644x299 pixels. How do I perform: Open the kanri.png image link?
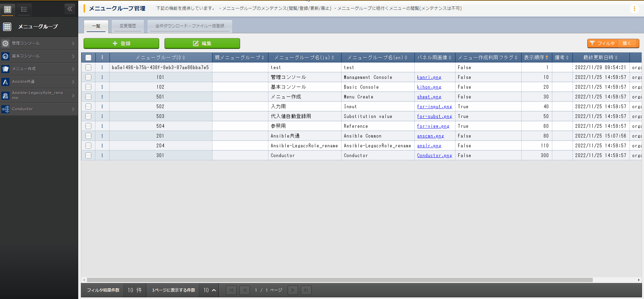coord(429,77)
